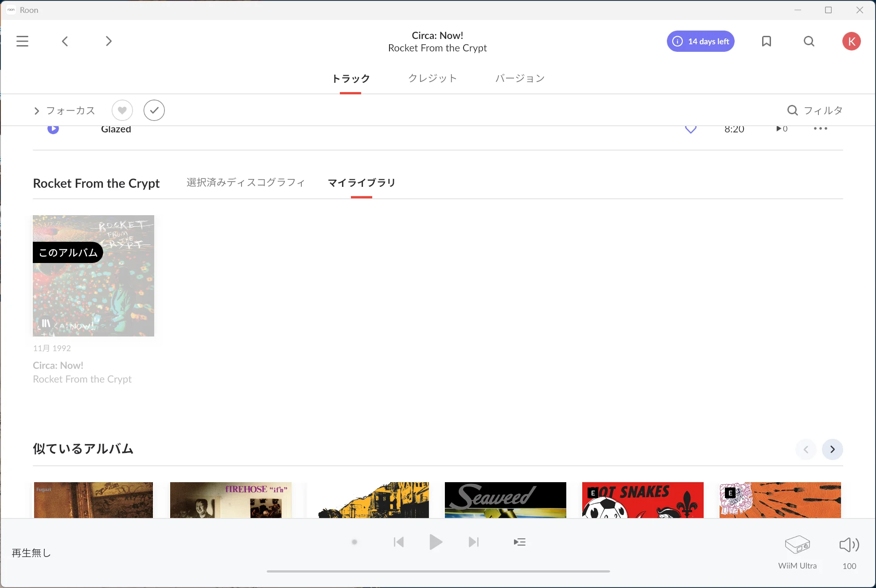Open the Glazed track three-dot menu
Screen dimensions: 876x588
click(820, 129)
